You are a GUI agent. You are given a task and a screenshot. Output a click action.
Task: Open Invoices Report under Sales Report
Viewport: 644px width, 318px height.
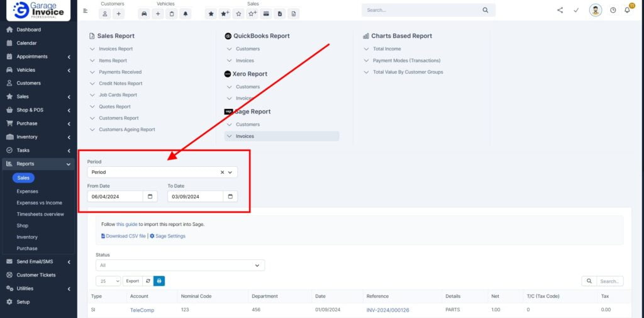(116, 49)
